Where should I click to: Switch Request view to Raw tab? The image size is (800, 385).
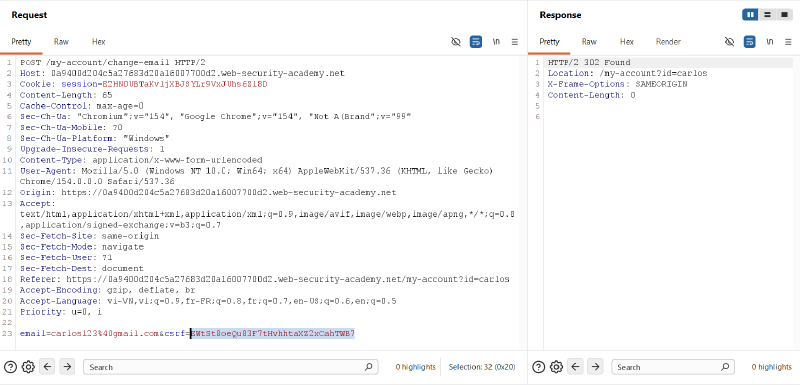point(61,42)
